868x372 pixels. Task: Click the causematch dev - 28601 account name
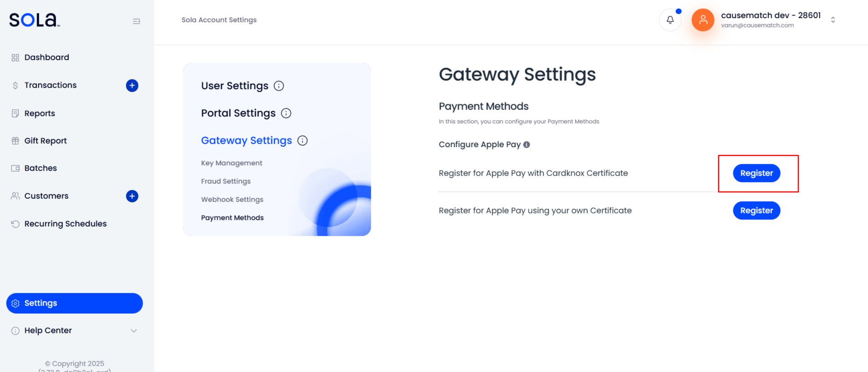click(x=771, y=15)
